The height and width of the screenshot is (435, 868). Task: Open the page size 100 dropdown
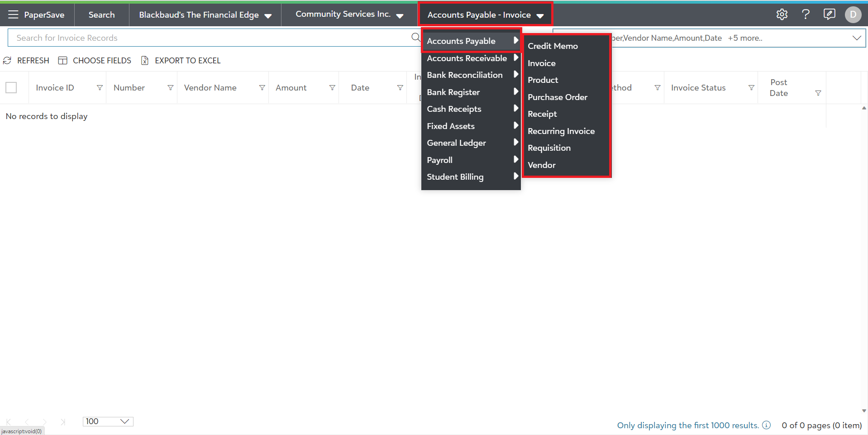[108, 421]
